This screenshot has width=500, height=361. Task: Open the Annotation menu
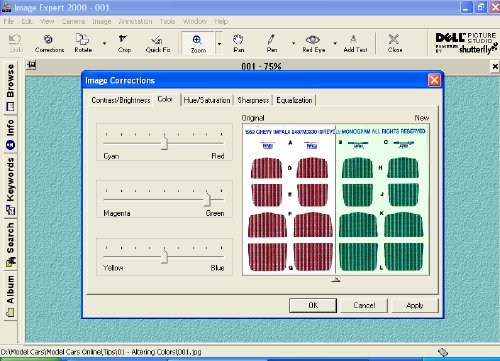135,21
